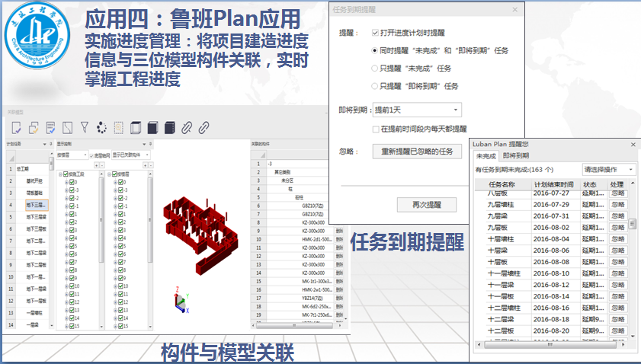Click the dashed-box zoom selection toolbar icon
Viewport: 641px width, 364px height.
point(119,128)
